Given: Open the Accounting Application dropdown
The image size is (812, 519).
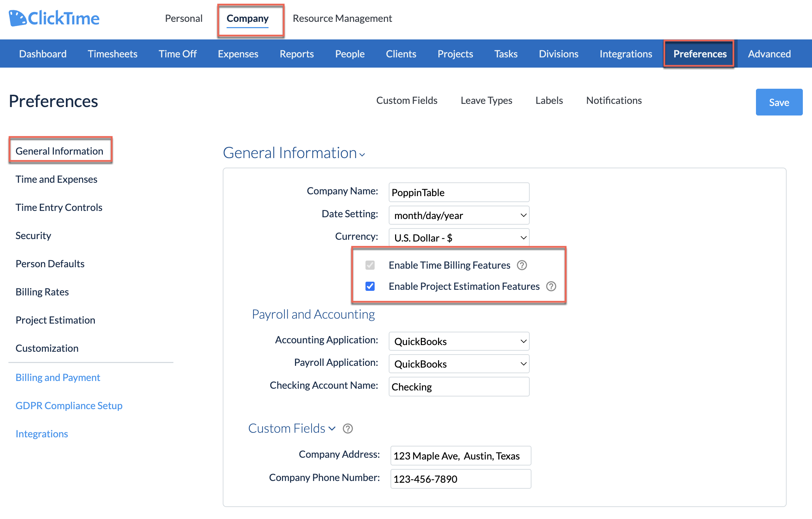Looking at the screenshot, I should pyautogui.click(x=459, y=341).
